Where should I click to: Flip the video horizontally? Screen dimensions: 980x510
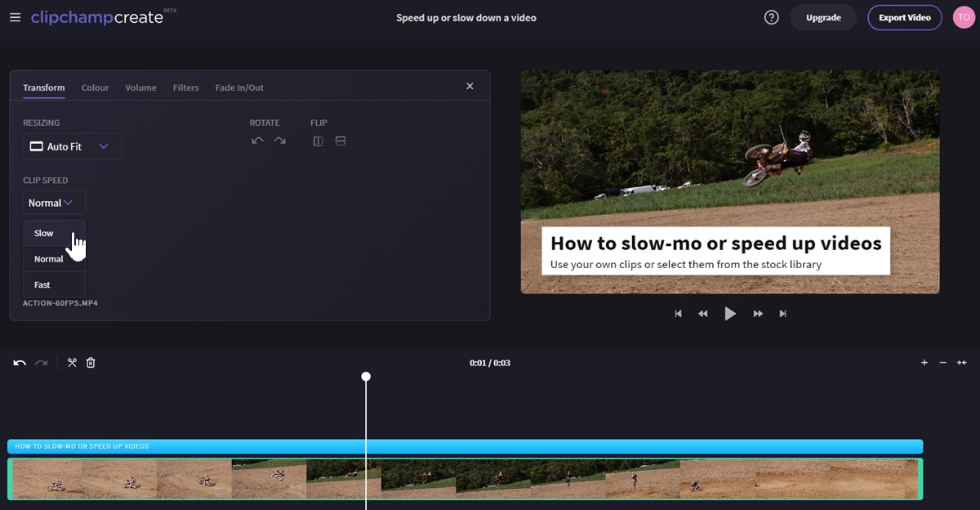click(318, 141)
